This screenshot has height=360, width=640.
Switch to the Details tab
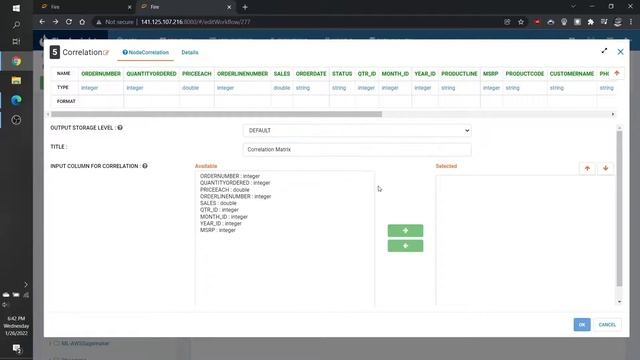[190, 52]
